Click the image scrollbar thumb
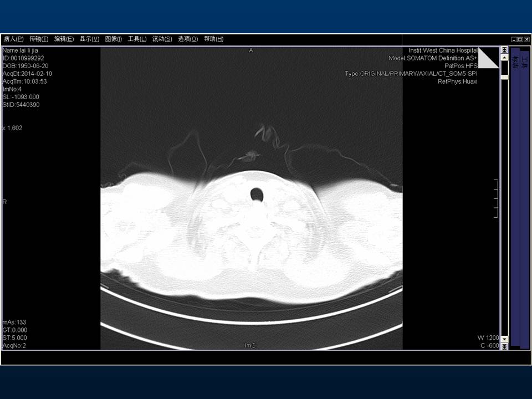The image size is (532, 399). pos(504,78)
